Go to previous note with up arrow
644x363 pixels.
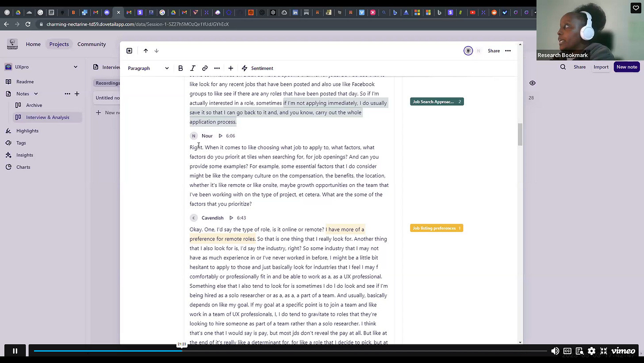[x=146, y=50]
